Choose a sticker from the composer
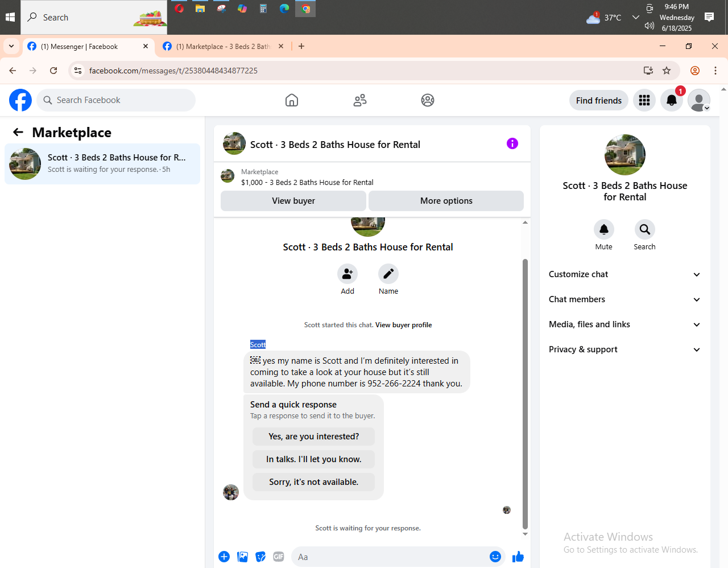Viewport: 728px width, 568px height. point(260,557)
